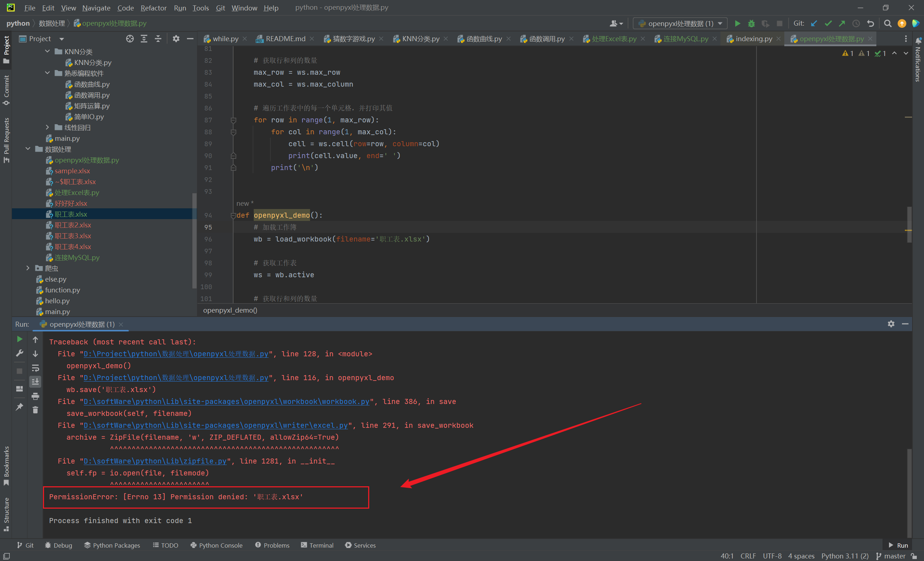Clear all output with trash icon
The image size is (924, 561).
coord(35,410)
